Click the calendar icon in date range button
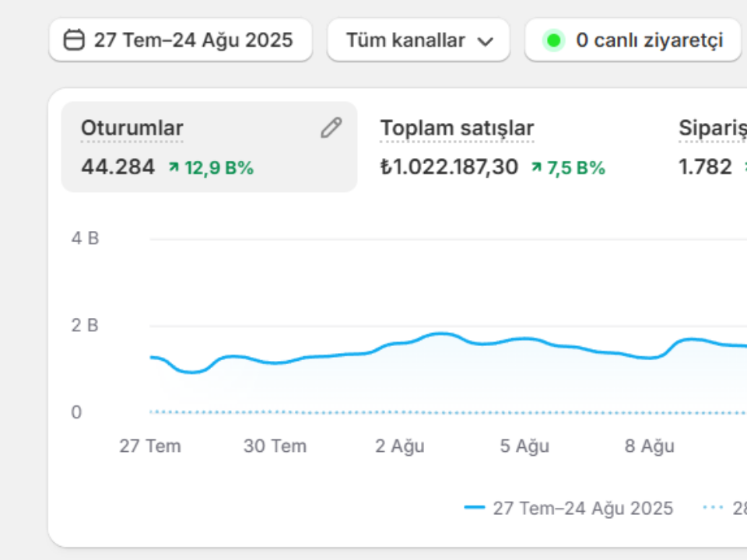This screenshot has width=747, height=560. point(75,40)
